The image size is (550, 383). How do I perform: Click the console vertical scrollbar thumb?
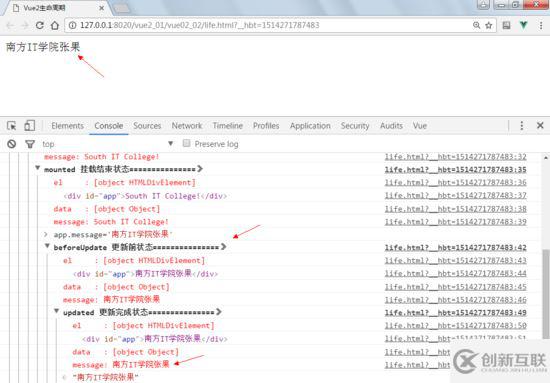click(x=546, y=294)
